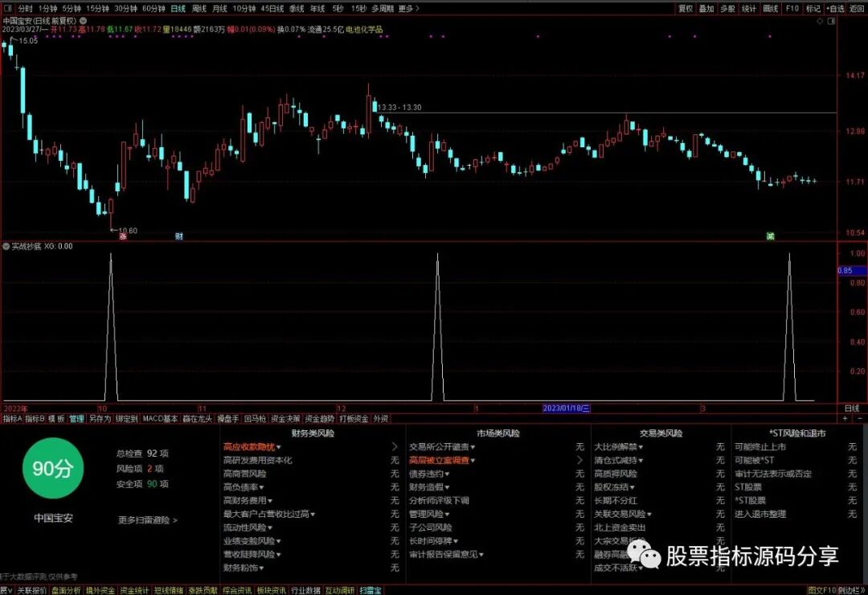The width and height of the screenshot is (868, 595).
Task: Click the green 90分 score circle
Action: (x=52, y=468)
